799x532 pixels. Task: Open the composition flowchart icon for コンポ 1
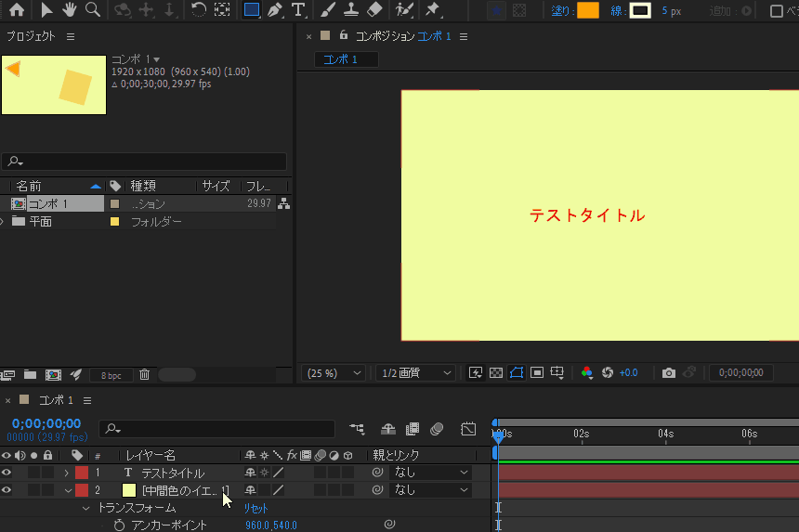pyautogui.click(x=283, y=203)
